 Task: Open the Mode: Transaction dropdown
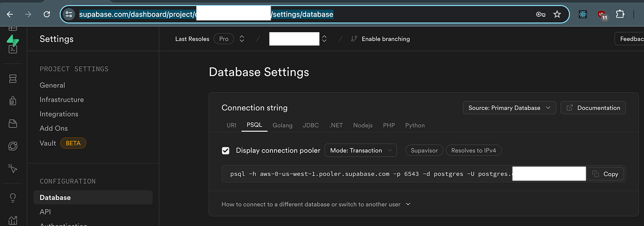click(x=360, y=151)
